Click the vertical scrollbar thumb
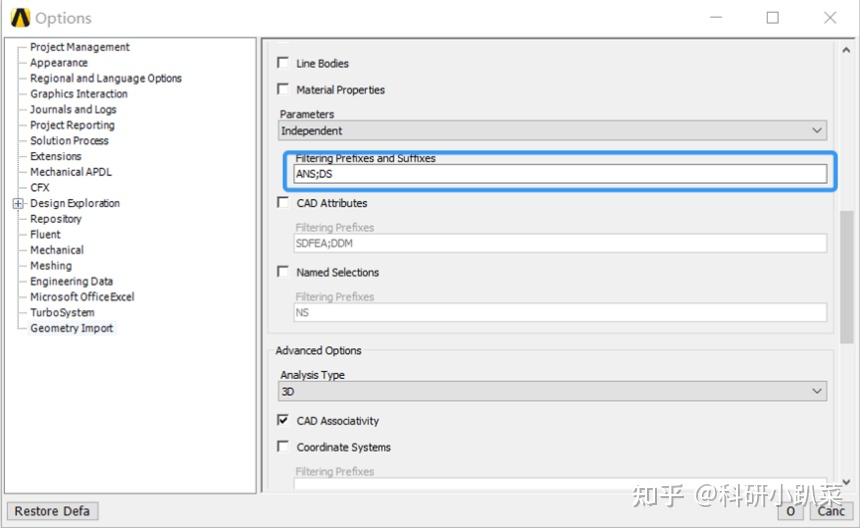The image size is (865, 530). coord(847,277)
